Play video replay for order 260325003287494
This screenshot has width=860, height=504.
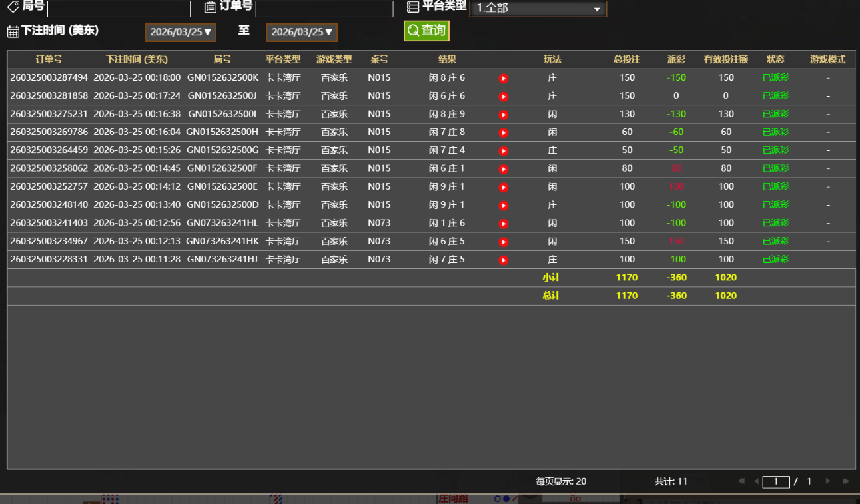pos(504,79)
